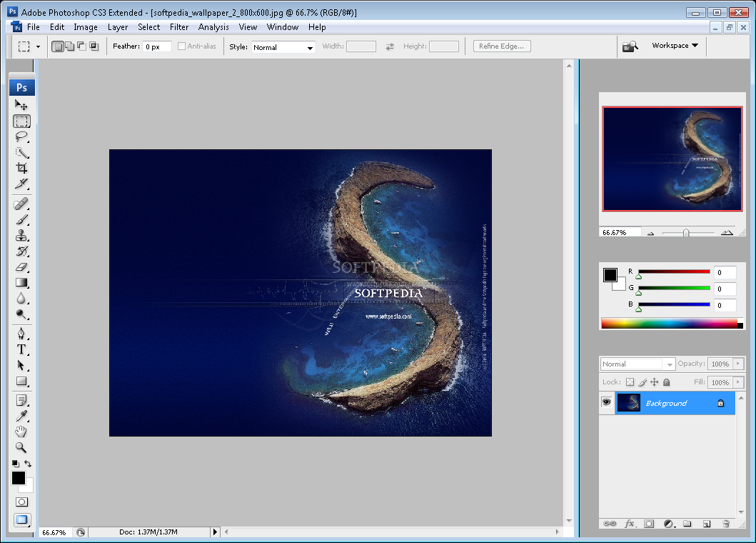
Task: Open Adobe Bridge from options bar
Action: click(629, 46)
